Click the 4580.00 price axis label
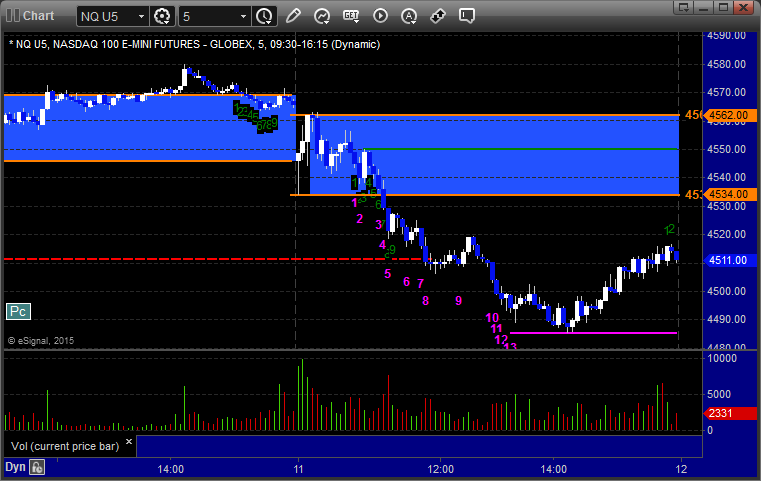 (726, 64)
